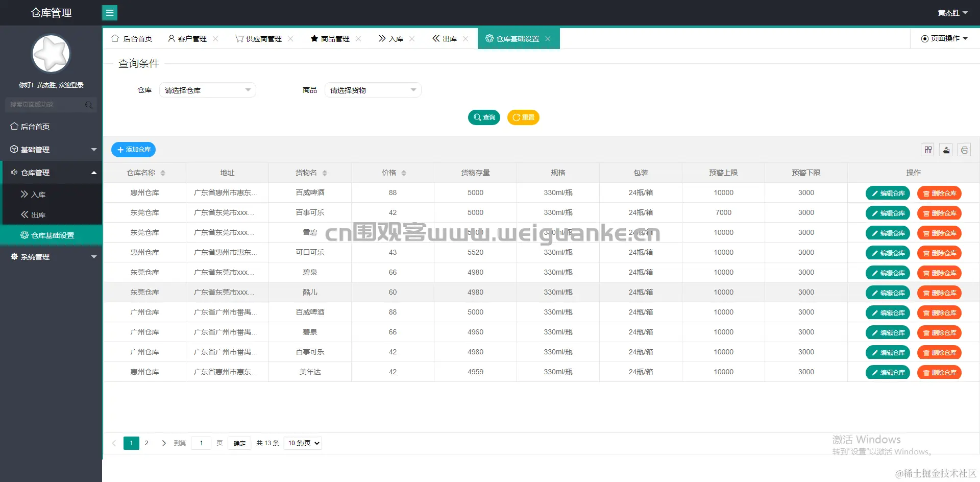Delete the 广州仓库 百事可乐 row
Viewport: 980px width, 482px height.
click(x=939, y=353)
